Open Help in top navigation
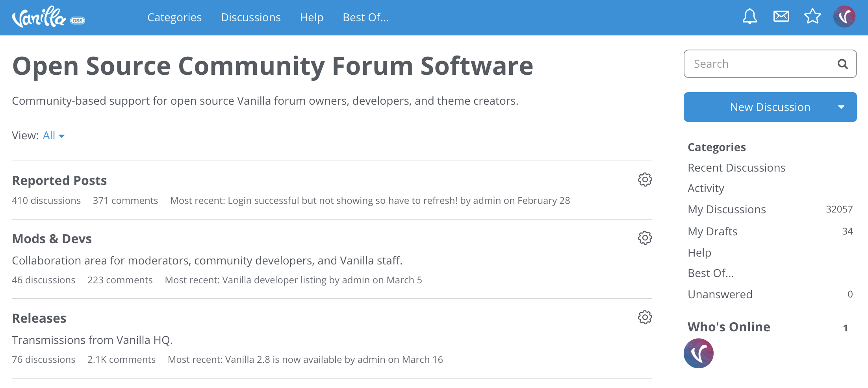The height and width of the screenshot is (388, 868). coord(312,17)
